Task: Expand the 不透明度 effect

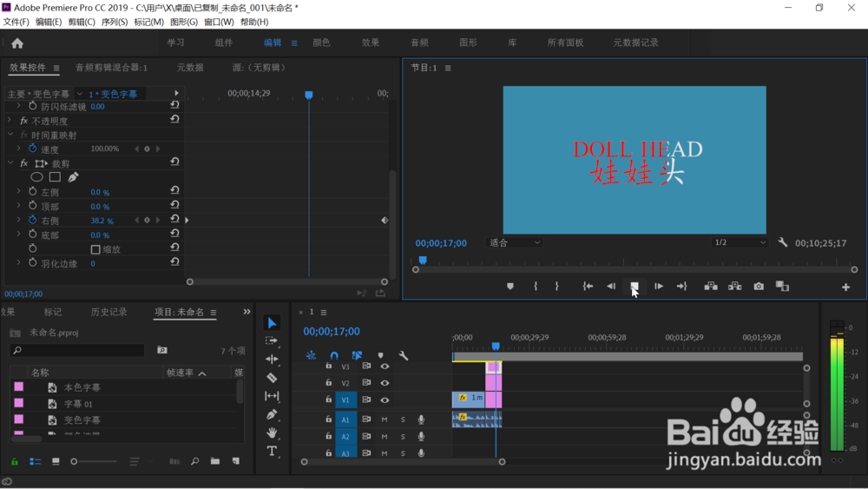Action: (x=10, y=120)
